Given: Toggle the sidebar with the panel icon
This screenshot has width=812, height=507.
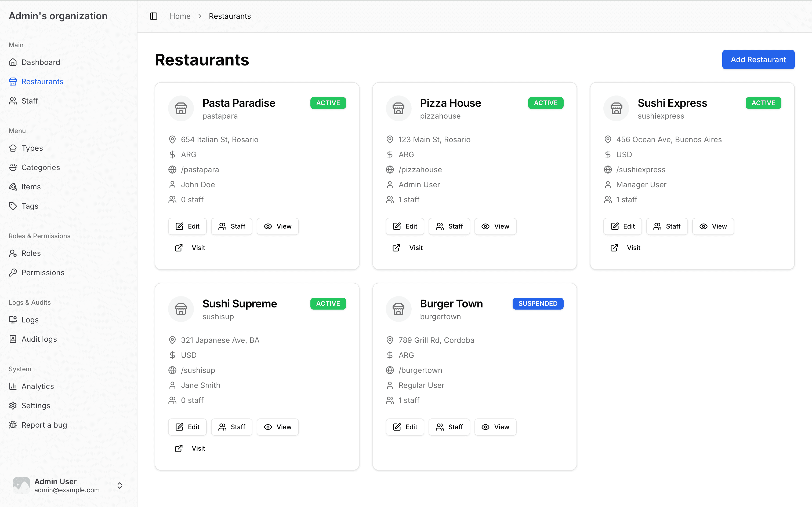Looking at the screenshot, I should click(154, 16).
